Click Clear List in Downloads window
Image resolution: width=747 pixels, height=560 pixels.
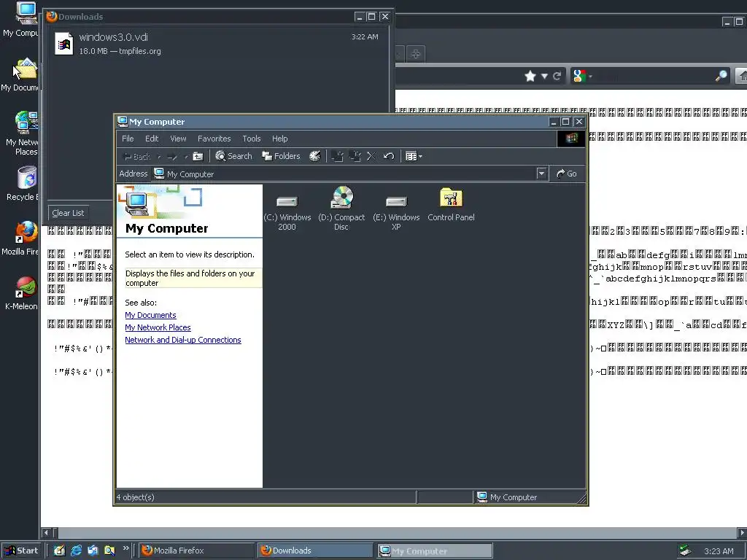68,213
